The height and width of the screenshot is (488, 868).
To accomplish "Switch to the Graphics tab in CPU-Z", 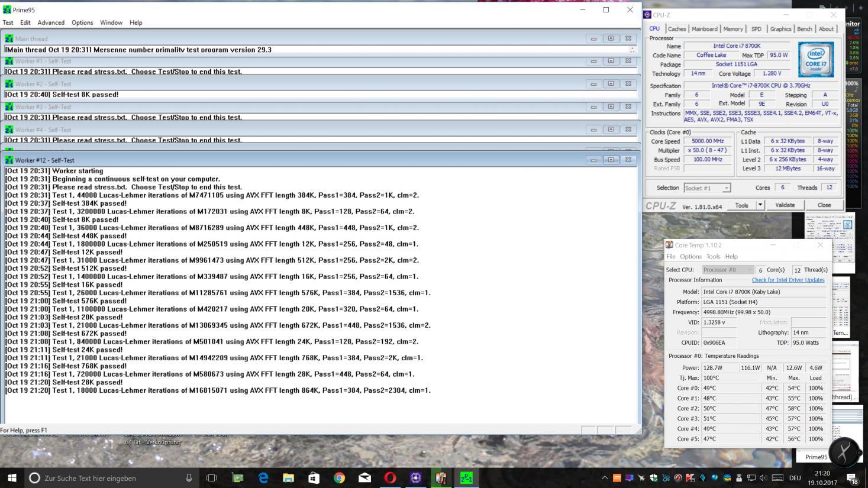I will 780,29.
